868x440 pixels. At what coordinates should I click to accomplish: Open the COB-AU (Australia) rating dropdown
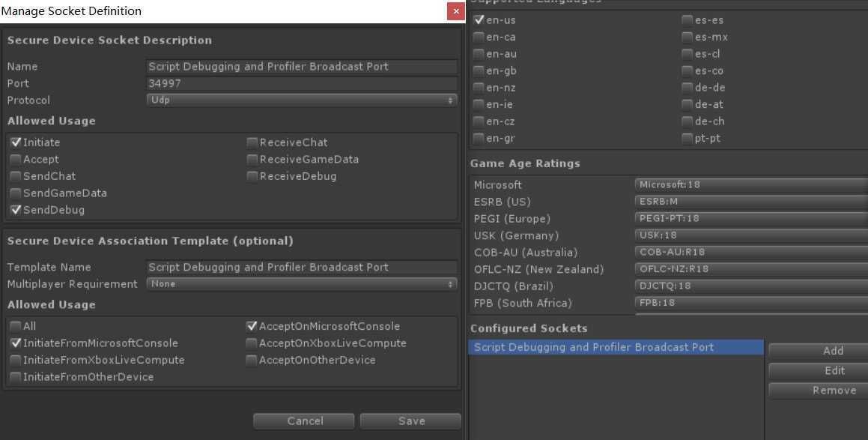(751, 252)
